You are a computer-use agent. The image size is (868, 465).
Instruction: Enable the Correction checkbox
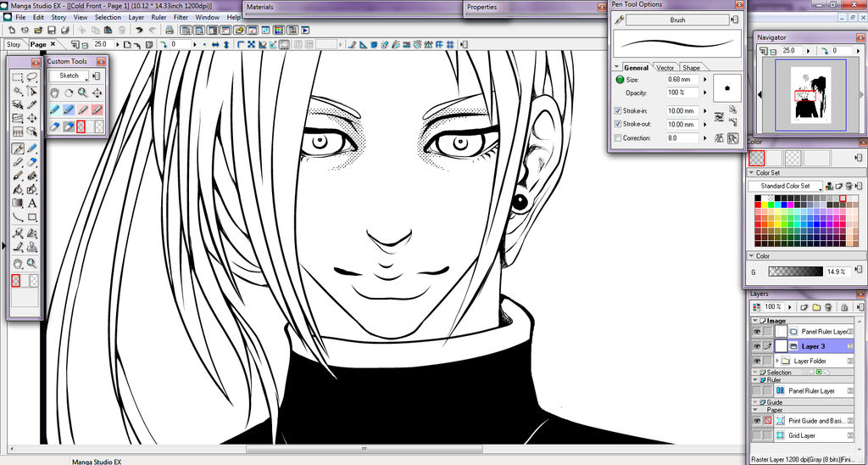tap(617, 137)
